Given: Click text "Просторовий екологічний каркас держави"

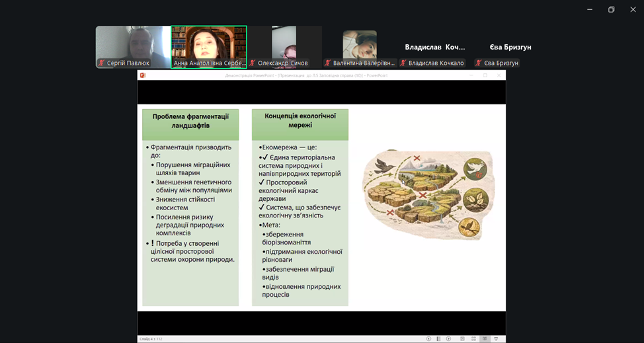Looking at the screenshot, I should pyautogui.click(x=289, y=191).
